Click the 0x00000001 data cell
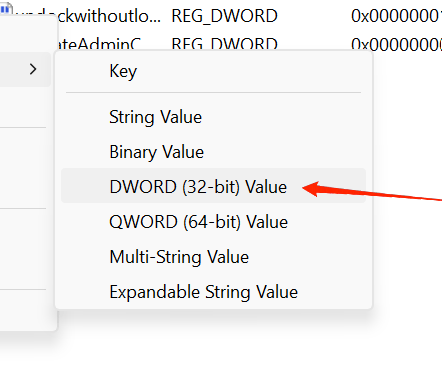 pos(396,16)
